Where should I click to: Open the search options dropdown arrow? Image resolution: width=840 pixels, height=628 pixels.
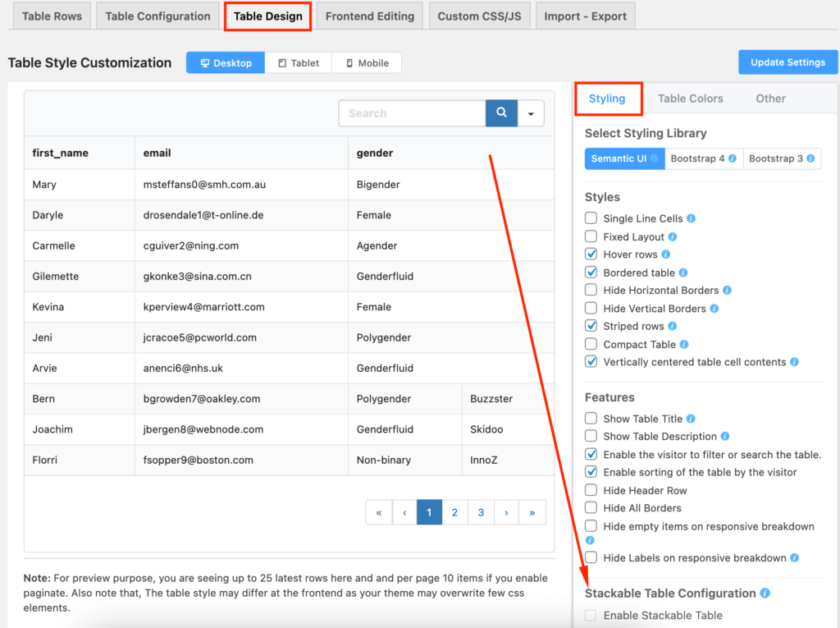pos(531,113)
